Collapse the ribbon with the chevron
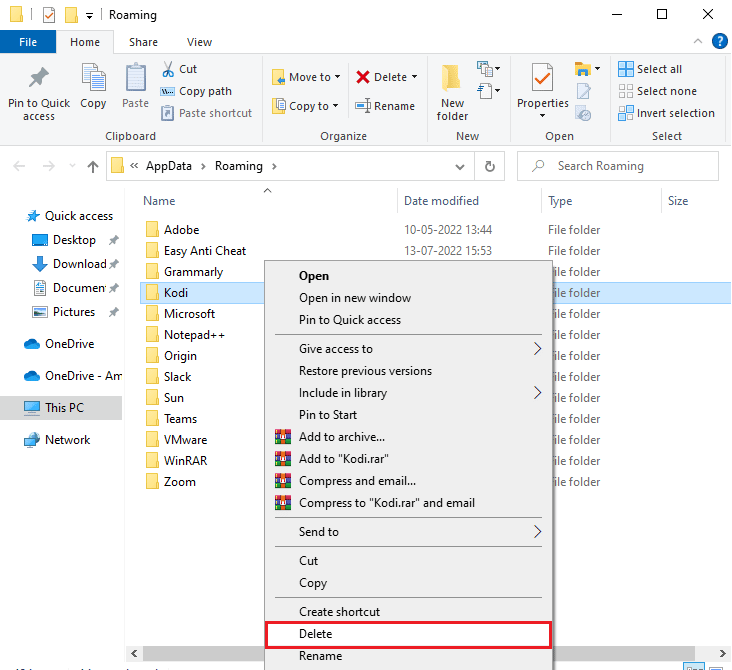 tap(697, 41)
